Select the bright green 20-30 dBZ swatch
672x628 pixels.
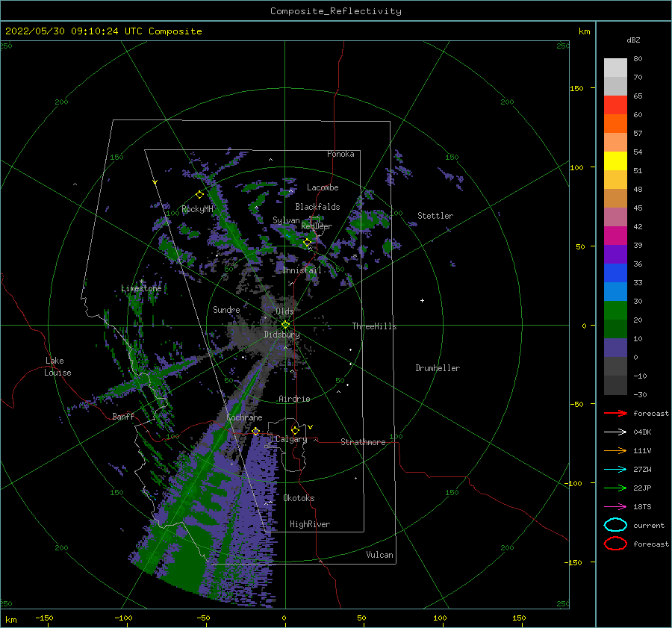615,310
